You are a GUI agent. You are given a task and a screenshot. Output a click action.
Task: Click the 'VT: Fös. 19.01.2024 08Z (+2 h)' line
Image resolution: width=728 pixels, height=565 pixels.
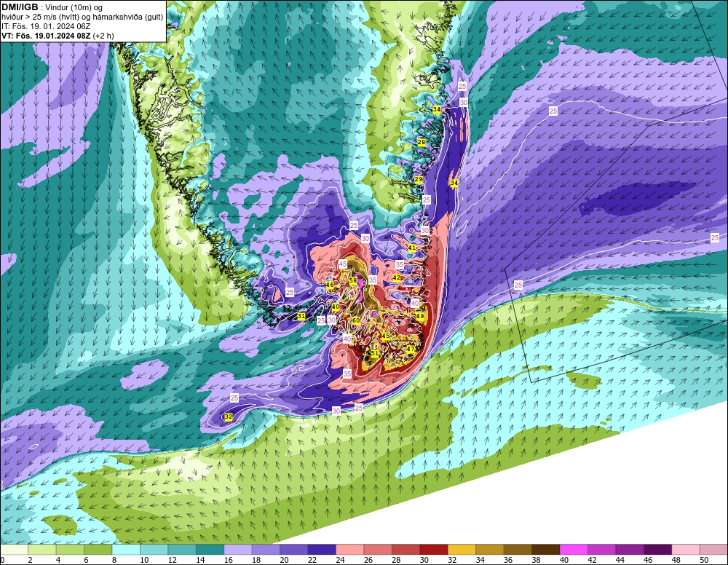58,36
